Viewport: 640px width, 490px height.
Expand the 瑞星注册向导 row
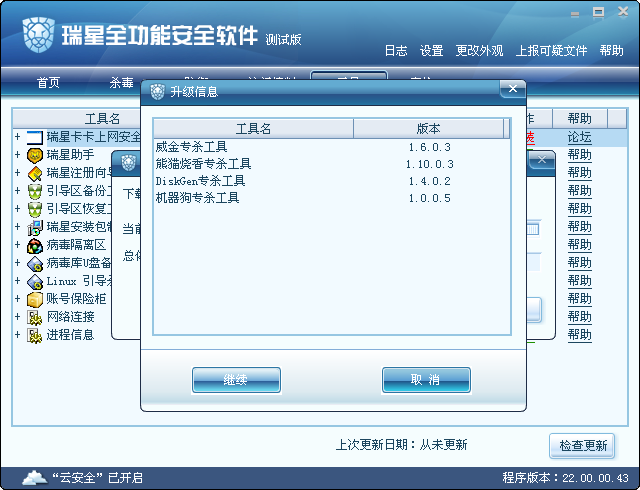[x=18, y=172]
